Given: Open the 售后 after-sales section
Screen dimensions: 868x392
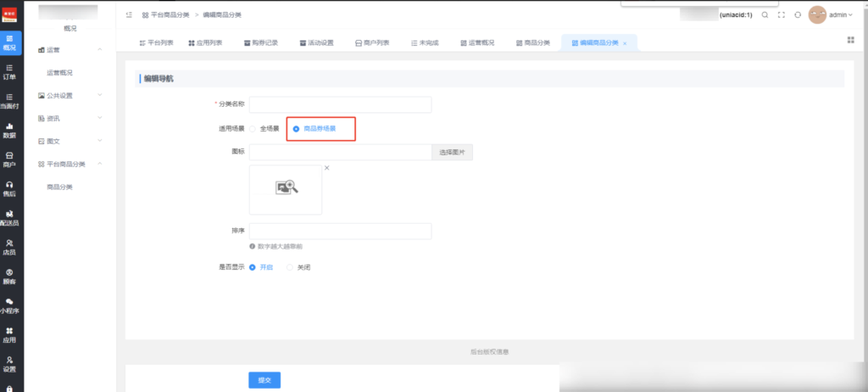Looking at the screenshot, I should point(10,189).
